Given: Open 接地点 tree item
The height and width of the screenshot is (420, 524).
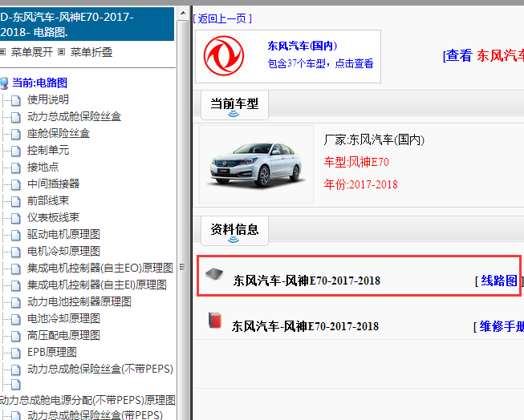Looking at the screenshot, I should pyautogui.click(x=43, y=167).
